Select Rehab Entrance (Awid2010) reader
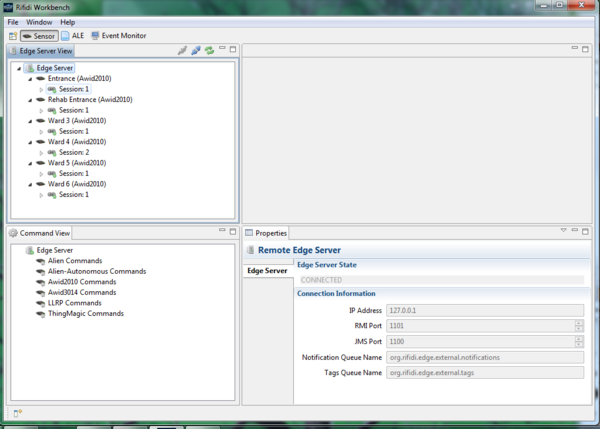This screenshot has width=600, height=429. click(x=90, y=100)
